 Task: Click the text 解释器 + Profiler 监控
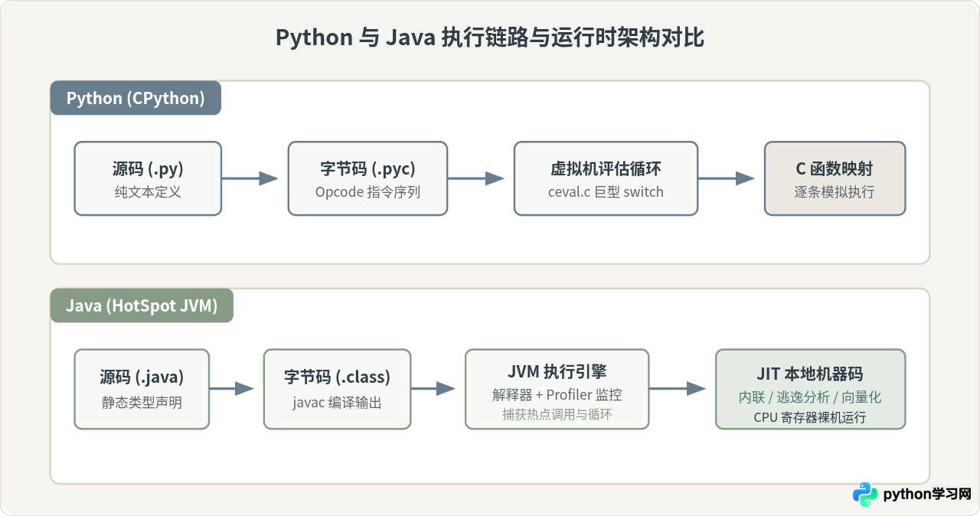tap(557, 395)
